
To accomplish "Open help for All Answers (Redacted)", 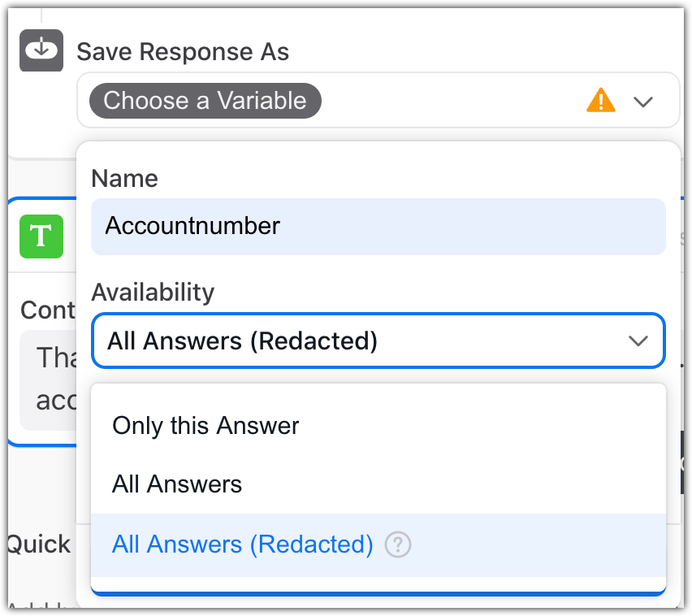I will click(397, 544).
